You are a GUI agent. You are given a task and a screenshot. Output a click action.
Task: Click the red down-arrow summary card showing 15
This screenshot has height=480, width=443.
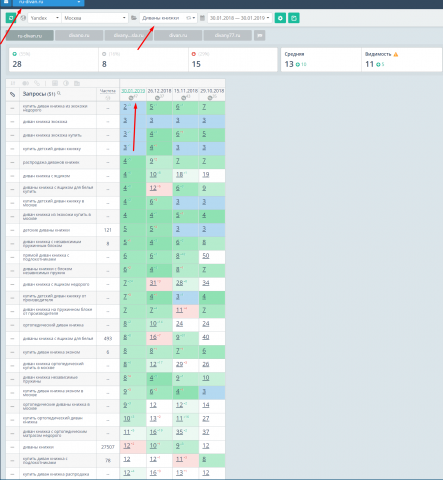pyautogui.click(x=233, y=60)
